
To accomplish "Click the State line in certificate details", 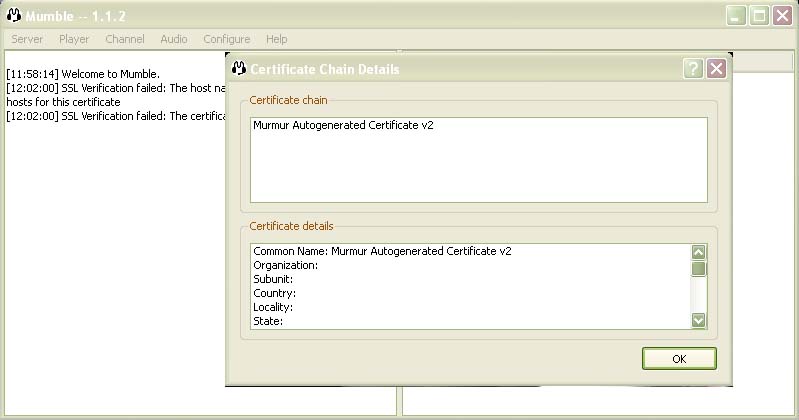I will pos(268,321).
